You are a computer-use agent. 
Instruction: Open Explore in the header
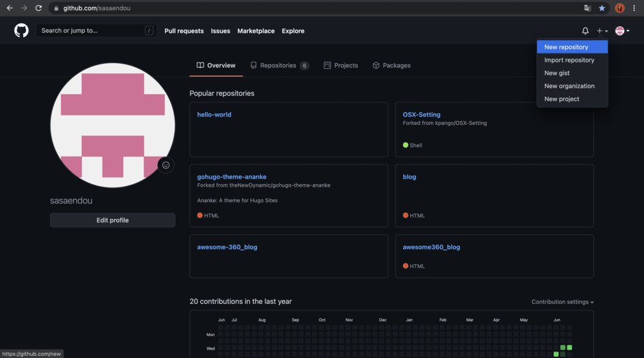(x=293, y=31)
